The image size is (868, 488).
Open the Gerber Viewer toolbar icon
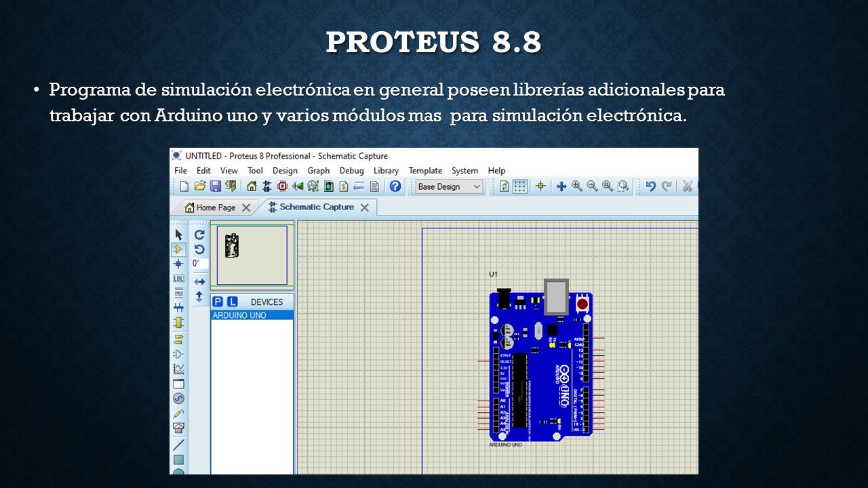click(x=313, y=186)
